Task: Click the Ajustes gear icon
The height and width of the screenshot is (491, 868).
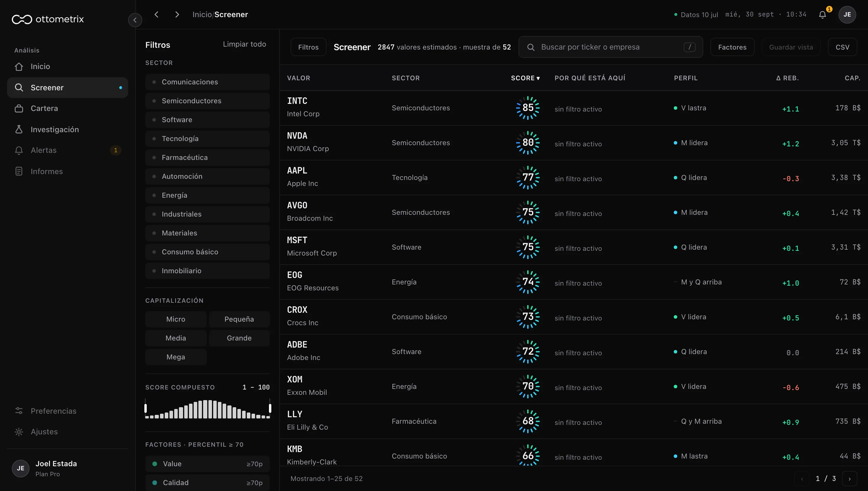Action: pyautogui.click(x=19, y=432)
